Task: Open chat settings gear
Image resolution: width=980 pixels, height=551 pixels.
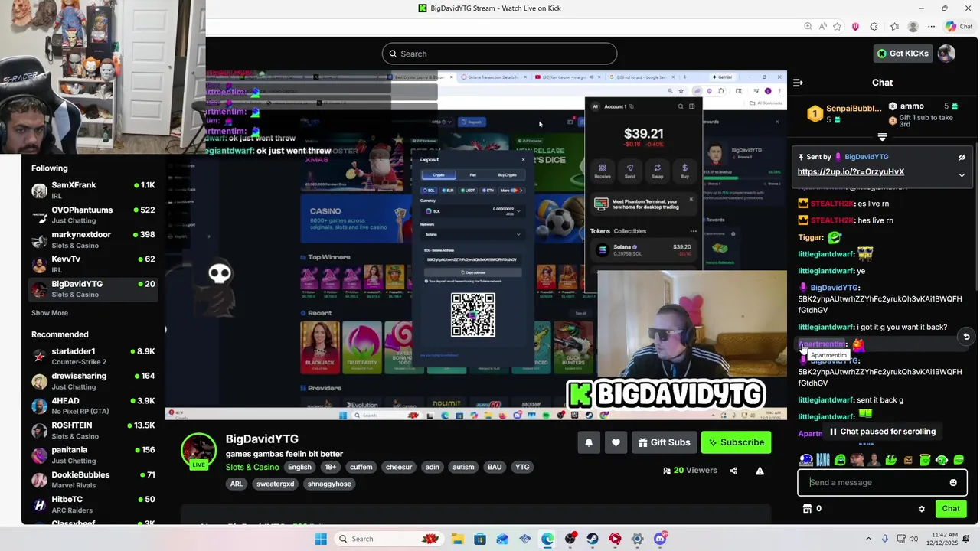Action: coord(921,509)
